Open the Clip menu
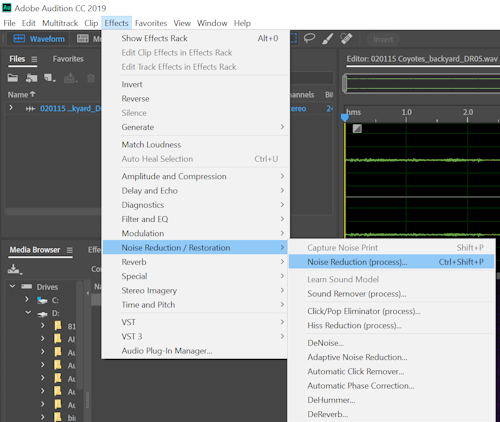The image size is (500, 422). [x=91, y=23]
